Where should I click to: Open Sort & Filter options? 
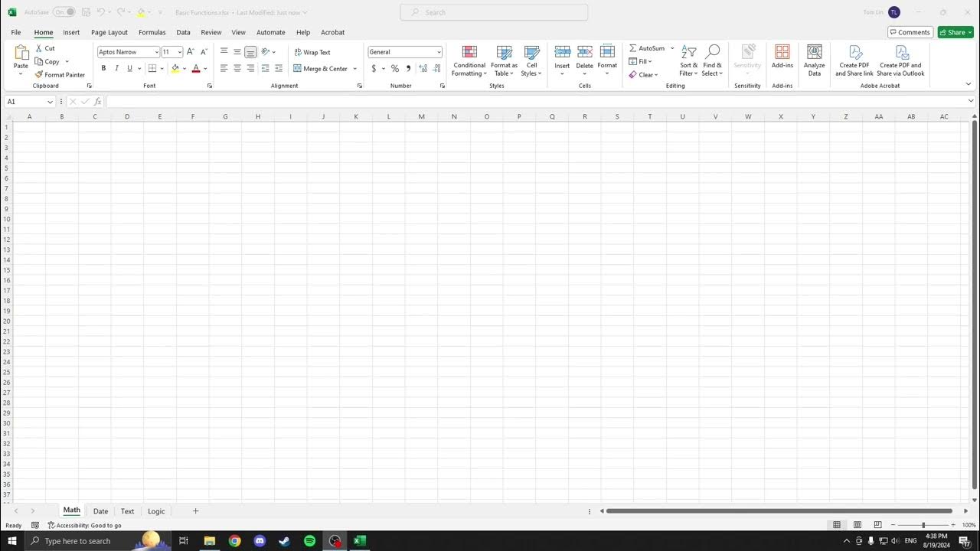[689, 61]
